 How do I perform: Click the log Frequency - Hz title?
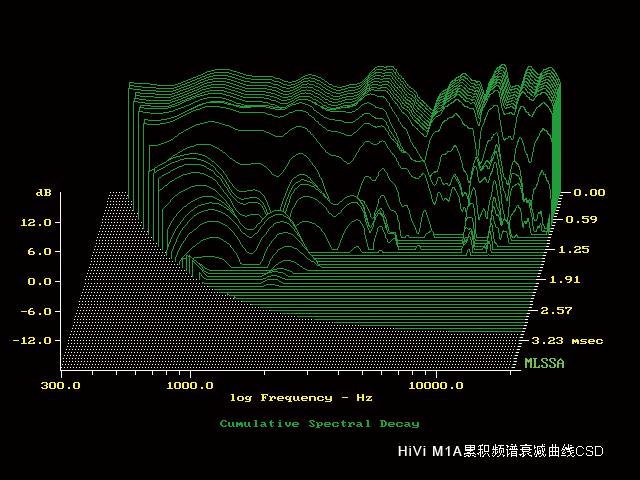click(301, 398)
